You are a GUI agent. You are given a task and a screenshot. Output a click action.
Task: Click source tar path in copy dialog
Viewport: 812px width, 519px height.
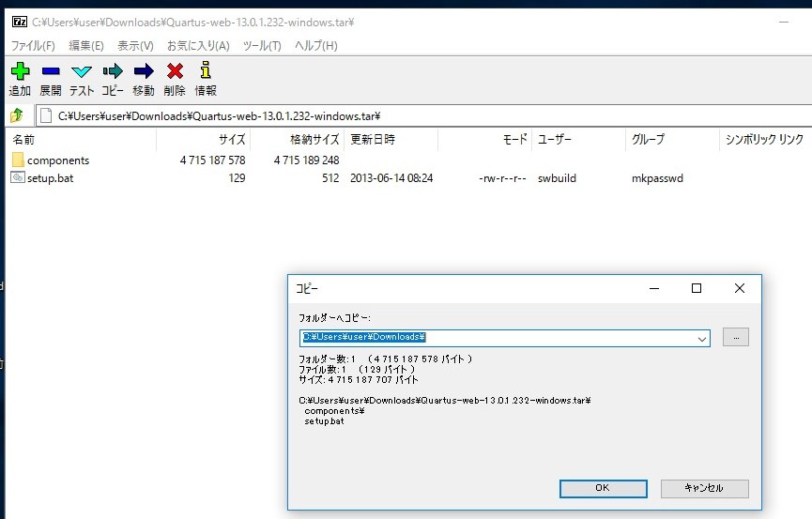coord(445,401)
